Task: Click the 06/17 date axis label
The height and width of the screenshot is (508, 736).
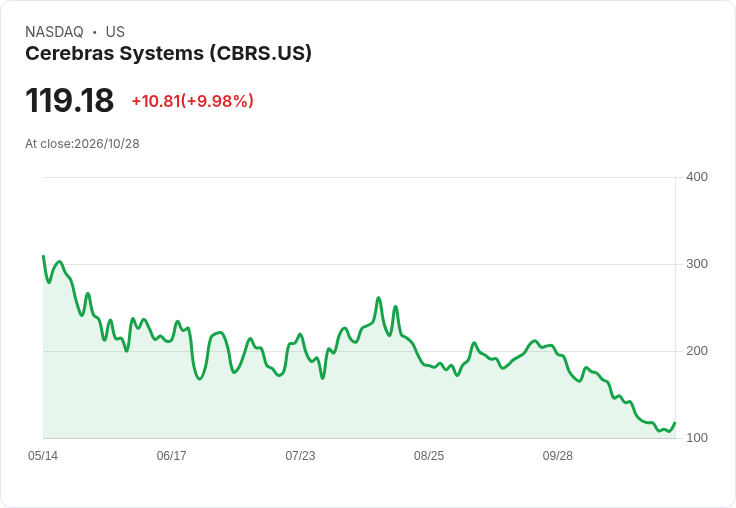Action: [171, 456]
